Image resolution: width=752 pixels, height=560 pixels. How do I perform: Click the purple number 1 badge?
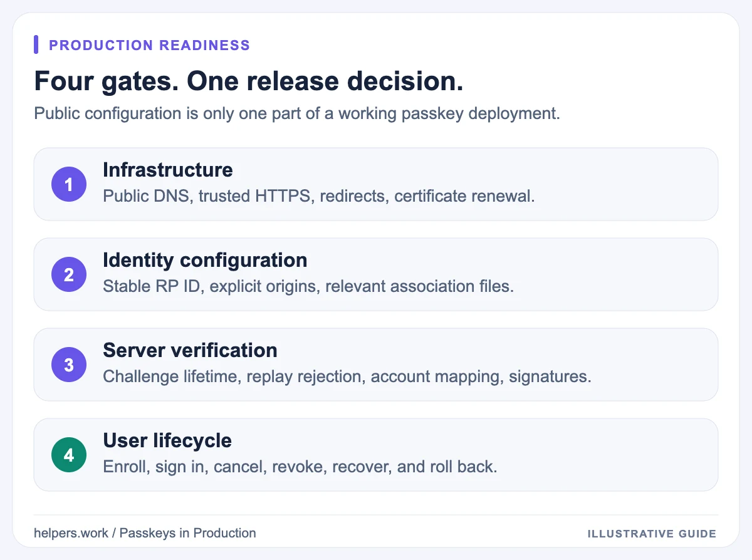coord(69,184)
